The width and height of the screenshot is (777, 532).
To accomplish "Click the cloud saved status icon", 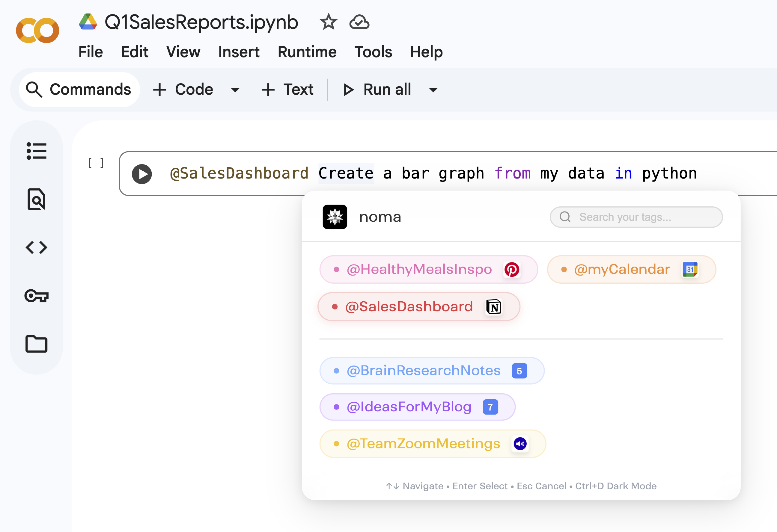I will 359,22.
